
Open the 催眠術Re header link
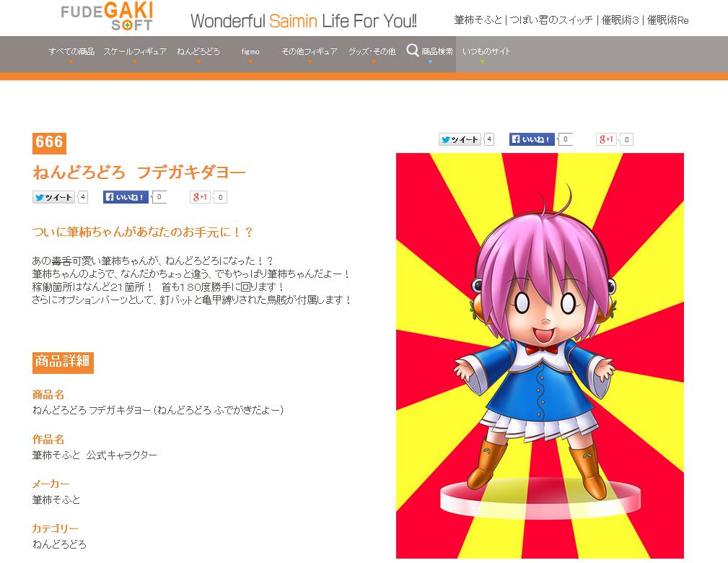[667, 20]
